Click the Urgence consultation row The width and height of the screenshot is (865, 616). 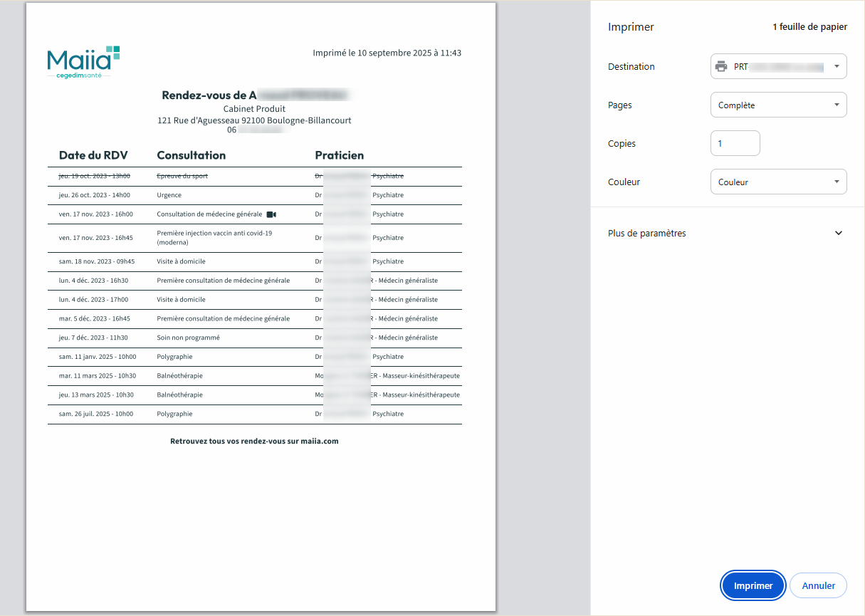[169, 195]
